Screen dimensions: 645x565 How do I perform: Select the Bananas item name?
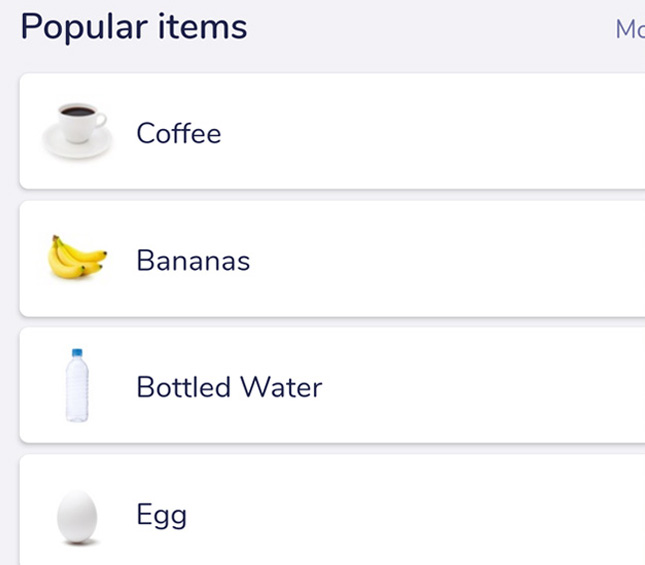[193, 260]
